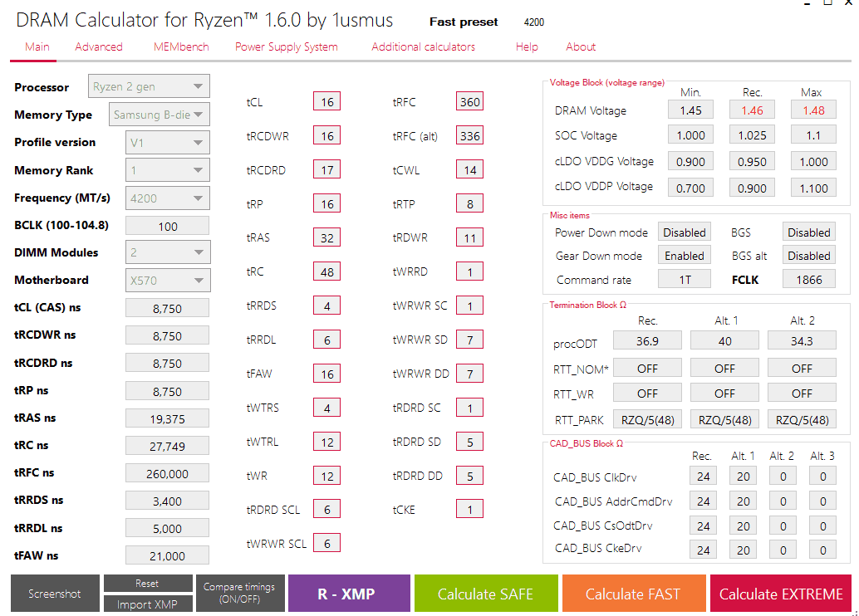Click the tRDWR value 11
Screen dimensions: 859x616
(469, 237)
